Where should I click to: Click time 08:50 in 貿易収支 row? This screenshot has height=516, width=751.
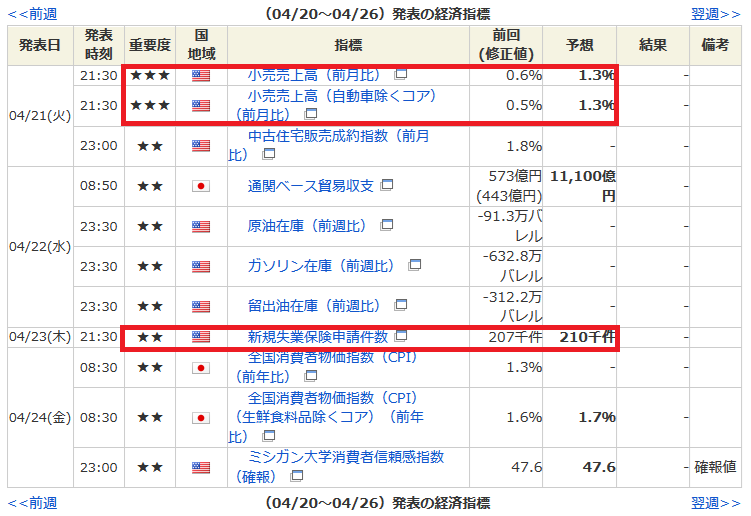pos(99,185)
